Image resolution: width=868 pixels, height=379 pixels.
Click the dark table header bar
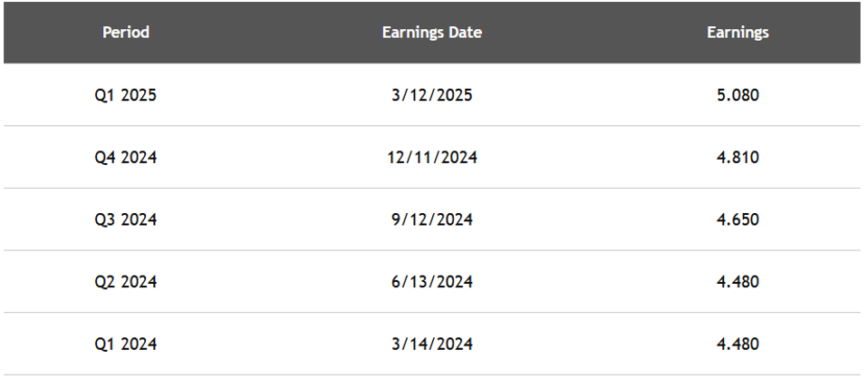[x=272, y=33]
